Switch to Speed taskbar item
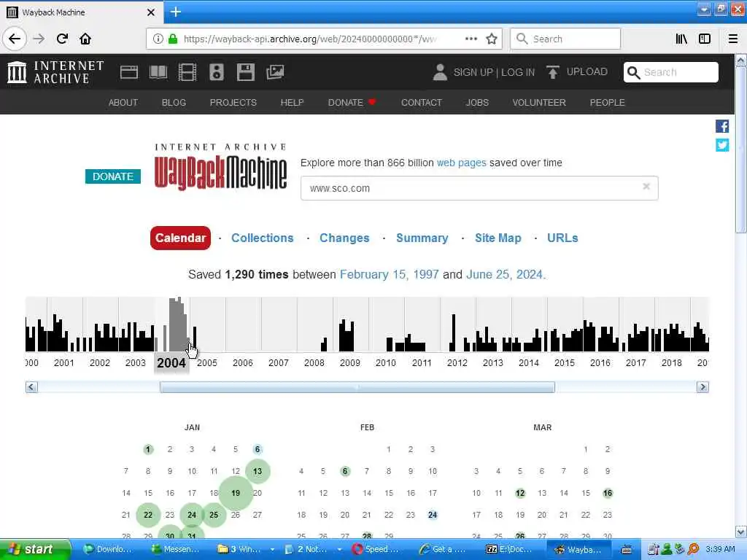 [379, 549]
